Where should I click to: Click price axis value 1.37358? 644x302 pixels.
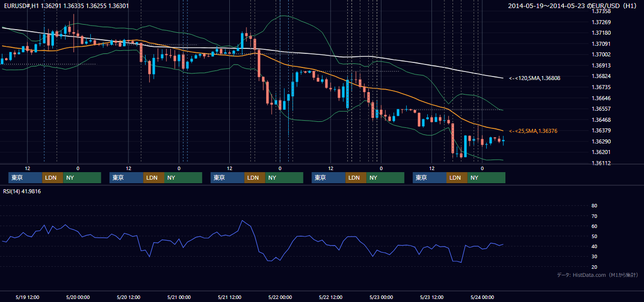coord(601,11)
